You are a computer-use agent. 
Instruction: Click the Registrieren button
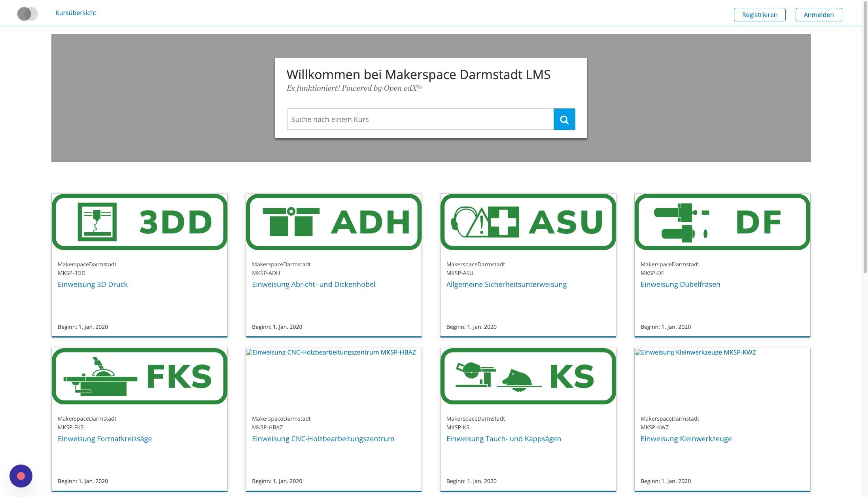coord(759,15)
